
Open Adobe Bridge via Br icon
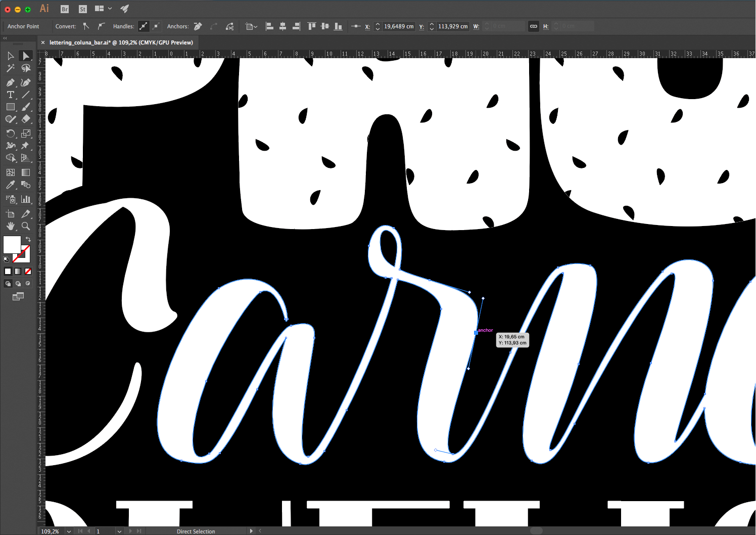click(65, 9)
